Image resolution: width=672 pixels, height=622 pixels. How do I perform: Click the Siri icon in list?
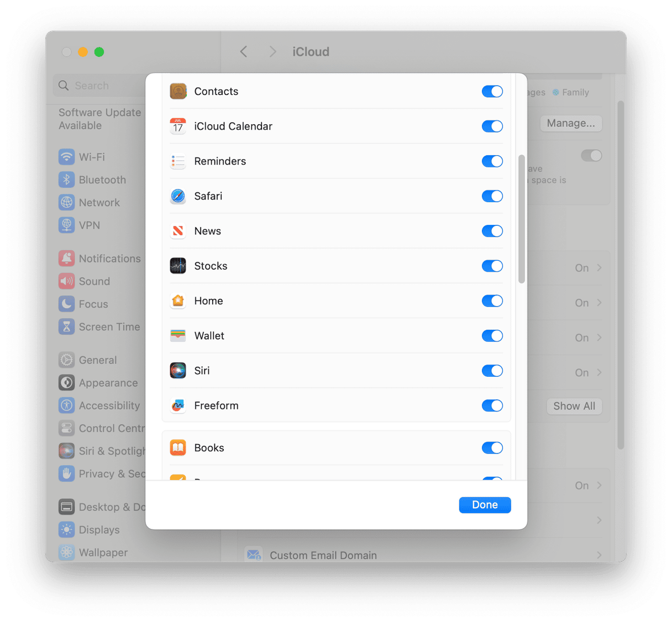[178, 371]
